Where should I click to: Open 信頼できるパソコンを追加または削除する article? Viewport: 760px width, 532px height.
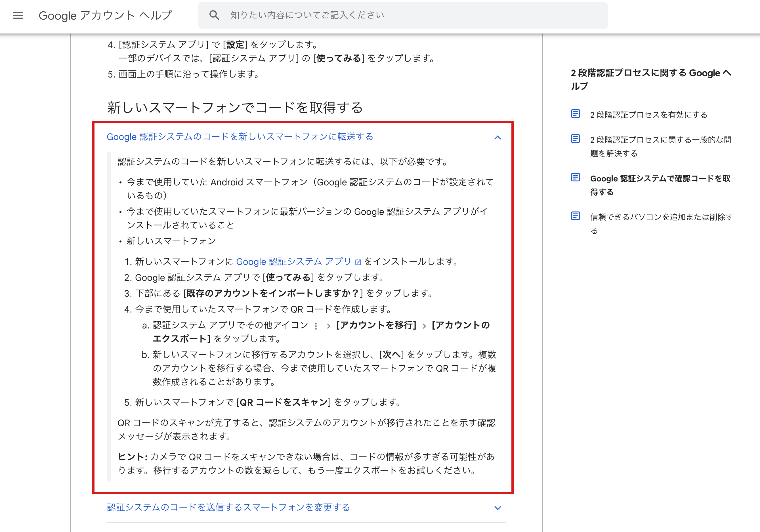click(661, 223)
